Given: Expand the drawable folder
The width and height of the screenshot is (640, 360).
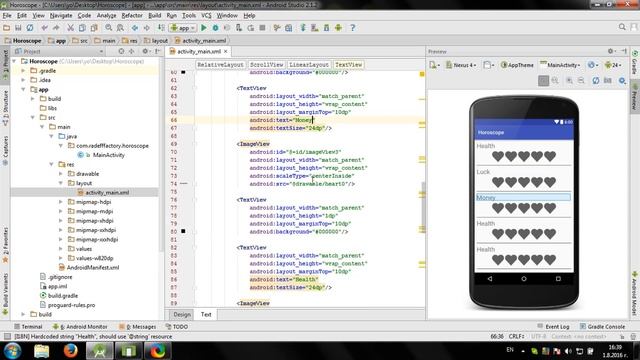Looking at the screenshot, I should tap(61, 174).
